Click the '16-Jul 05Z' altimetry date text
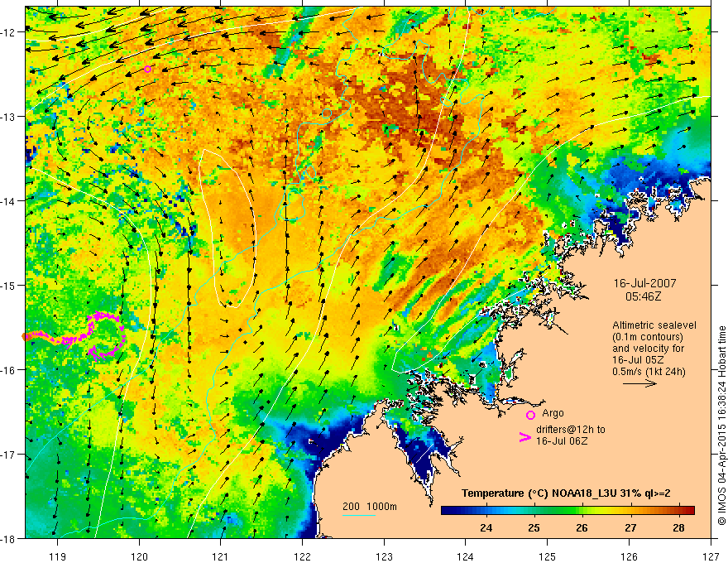This screenshot has height=563, width=728. click(x=638, y=360)
